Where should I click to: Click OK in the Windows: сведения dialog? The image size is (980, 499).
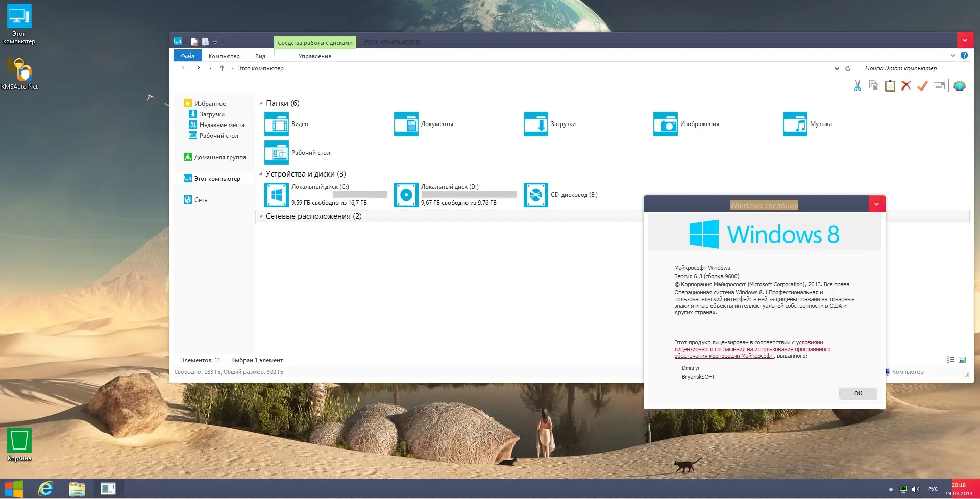(858, 393)
